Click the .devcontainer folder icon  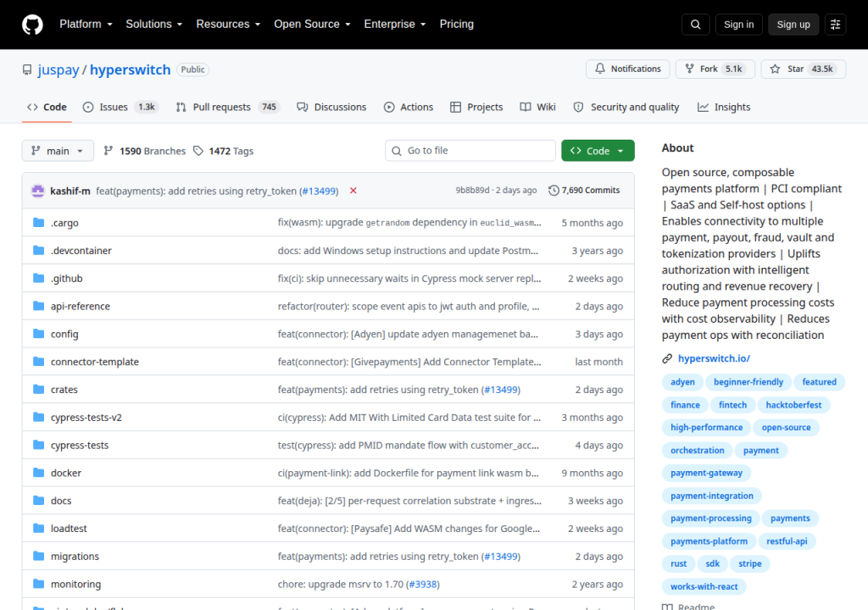[x=38, y=250]
